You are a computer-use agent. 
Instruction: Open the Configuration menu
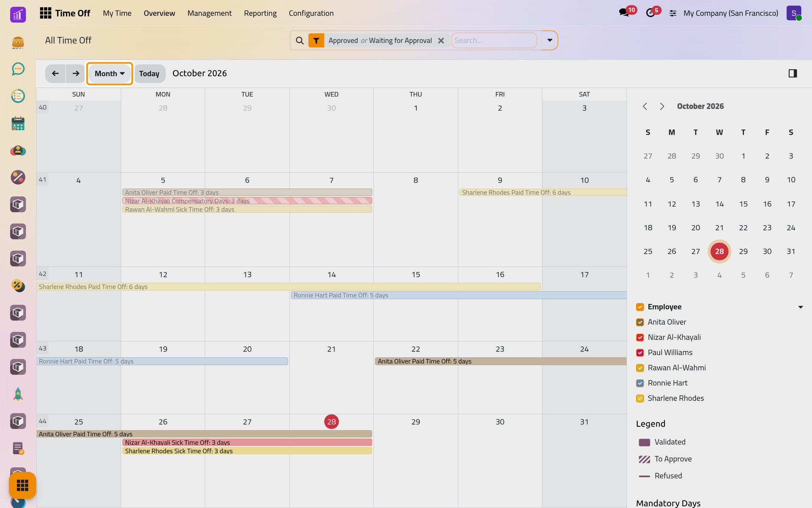pos(311,13)
